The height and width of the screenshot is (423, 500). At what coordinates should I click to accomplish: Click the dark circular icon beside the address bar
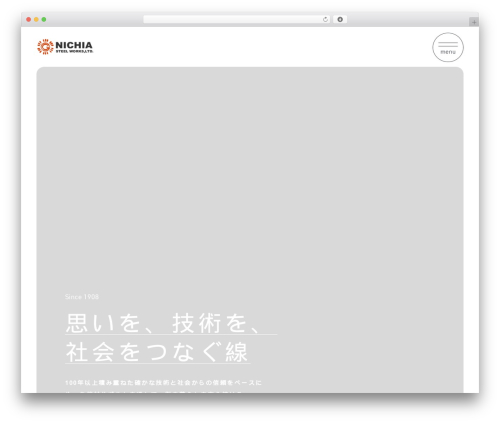pyautogui.click(x=340, y=19)
